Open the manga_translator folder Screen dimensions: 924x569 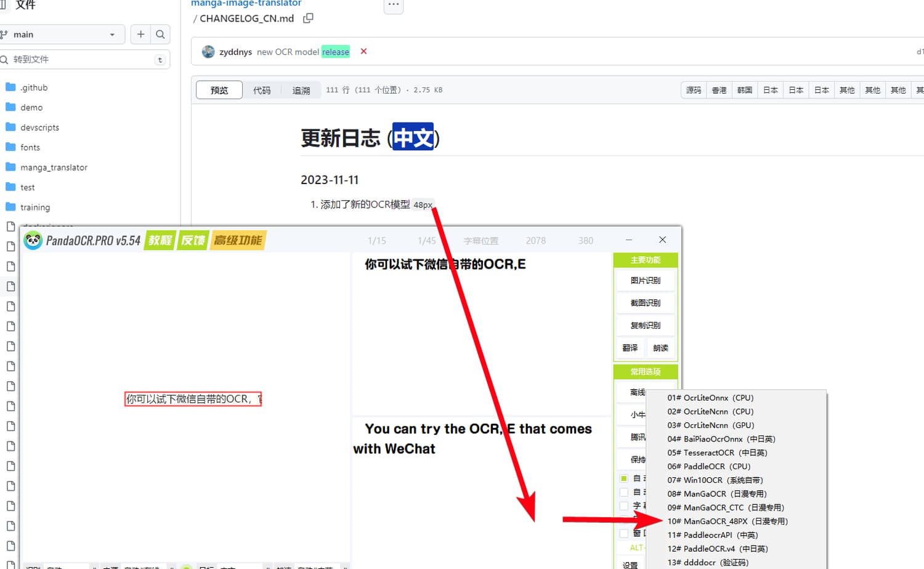(x=54, y=167)
